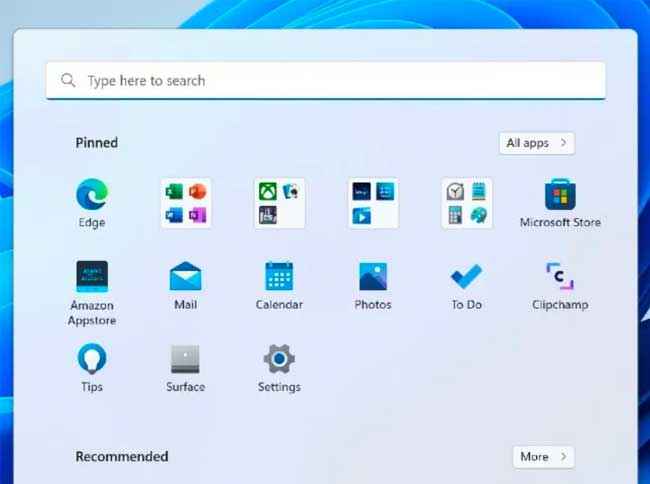Image resolution: width=650 pixels, height=484 pixels.
Task: Launch Microsoft To Do
Action: tap(467, 286)
